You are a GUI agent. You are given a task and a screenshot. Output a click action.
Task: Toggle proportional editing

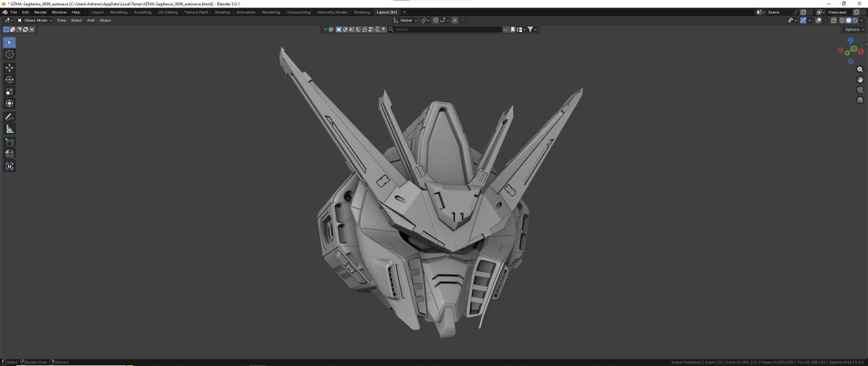click(455, 20)
